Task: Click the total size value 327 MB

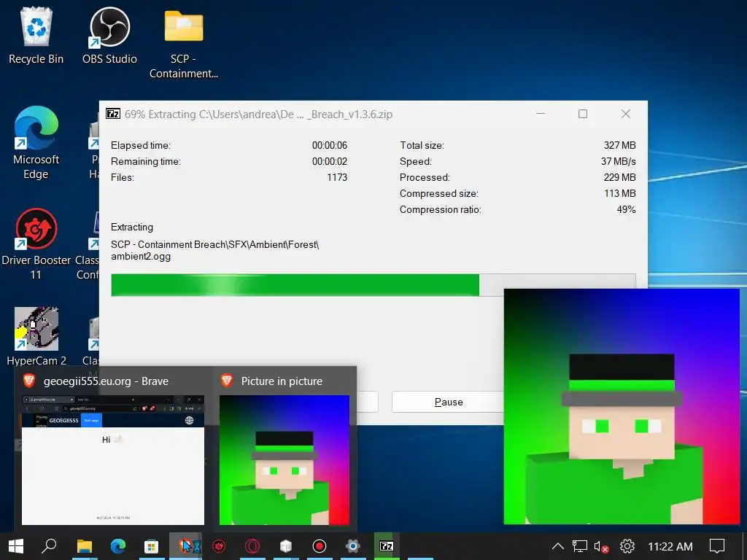Action: click(619, 145)
